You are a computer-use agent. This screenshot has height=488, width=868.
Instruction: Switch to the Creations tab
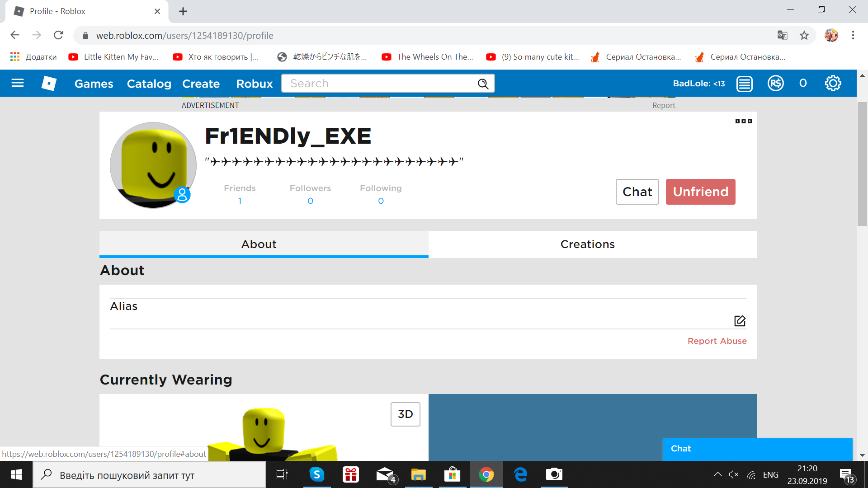pyautogui.click(x=588, y=244)
